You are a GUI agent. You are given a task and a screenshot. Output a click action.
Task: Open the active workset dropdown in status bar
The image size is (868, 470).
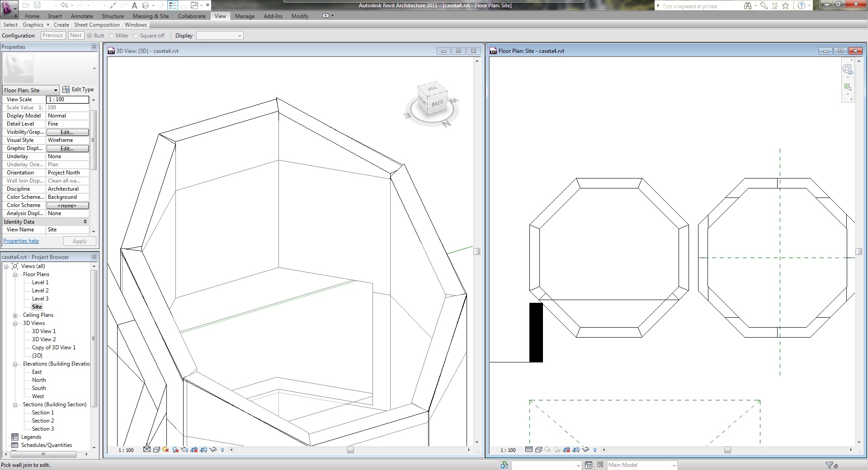[x=546, y=465]
